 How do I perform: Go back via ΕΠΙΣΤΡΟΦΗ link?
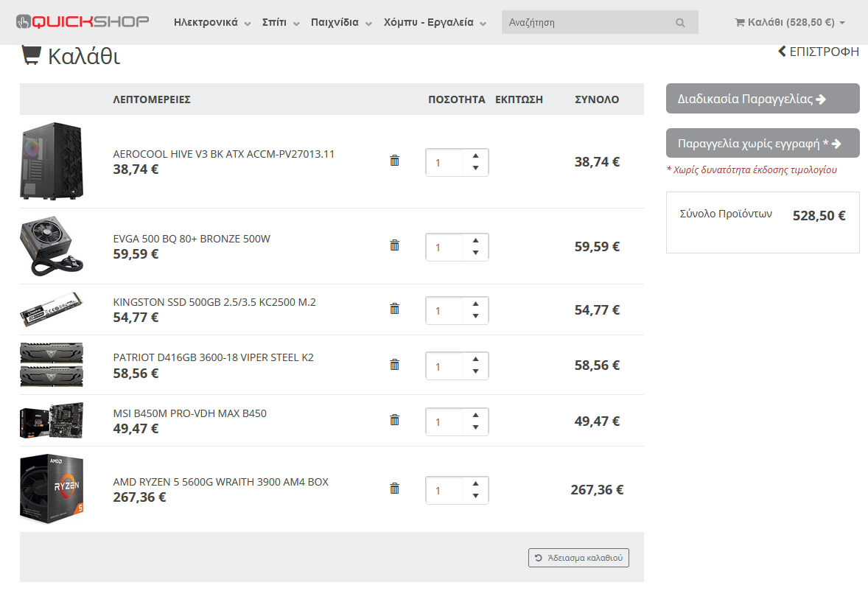819,52
